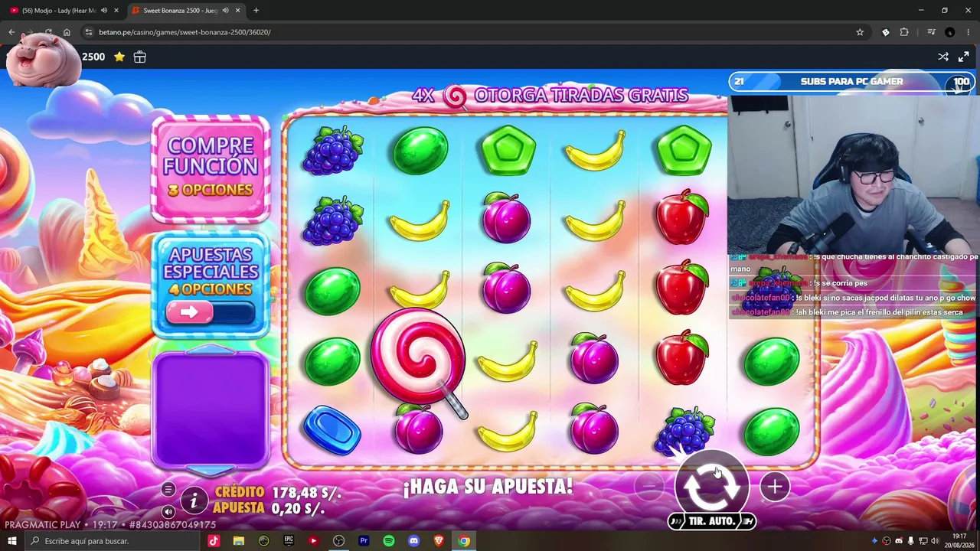
Task: Bookmark this page with the star
Action: pyautogui.click(x=860, y=32)
